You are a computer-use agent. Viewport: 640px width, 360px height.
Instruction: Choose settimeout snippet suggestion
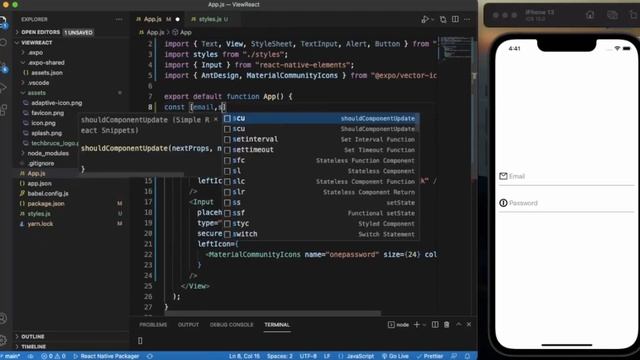(320, 150)
